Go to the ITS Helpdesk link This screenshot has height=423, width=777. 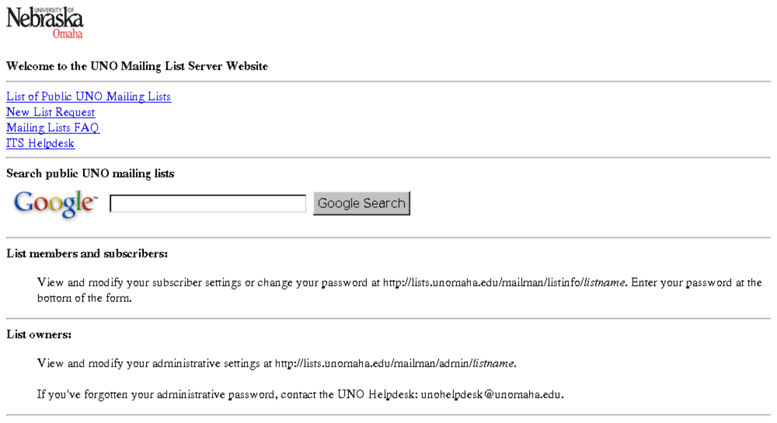(40, 143)
